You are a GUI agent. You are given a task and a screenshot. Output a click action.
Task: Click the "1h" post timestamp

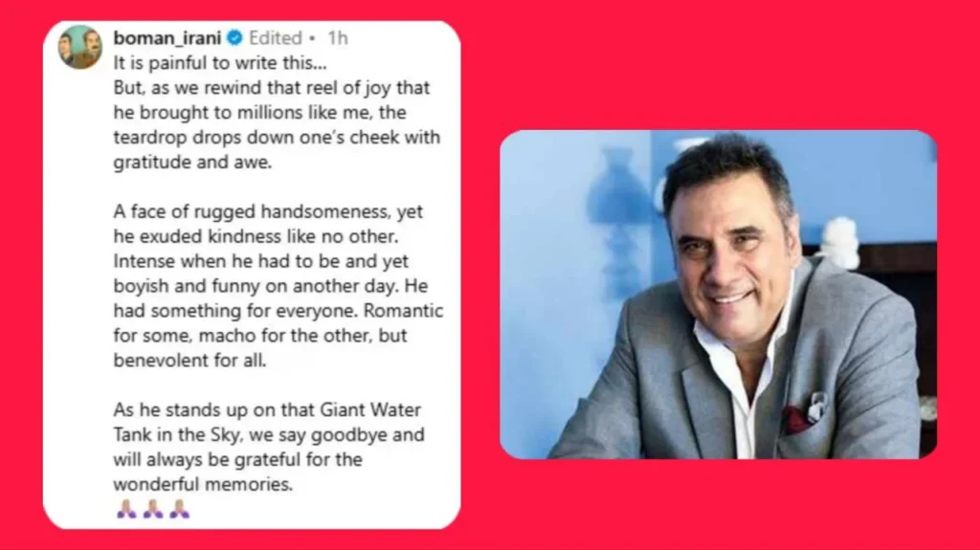337,38
